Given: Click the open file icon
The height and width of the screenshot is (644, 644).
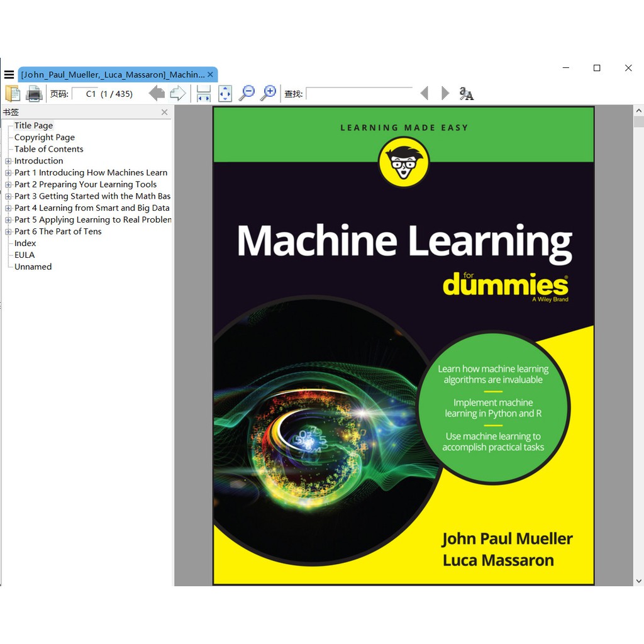Looking at the screenshot, I should pyautogui.click(x=13, y=94).
